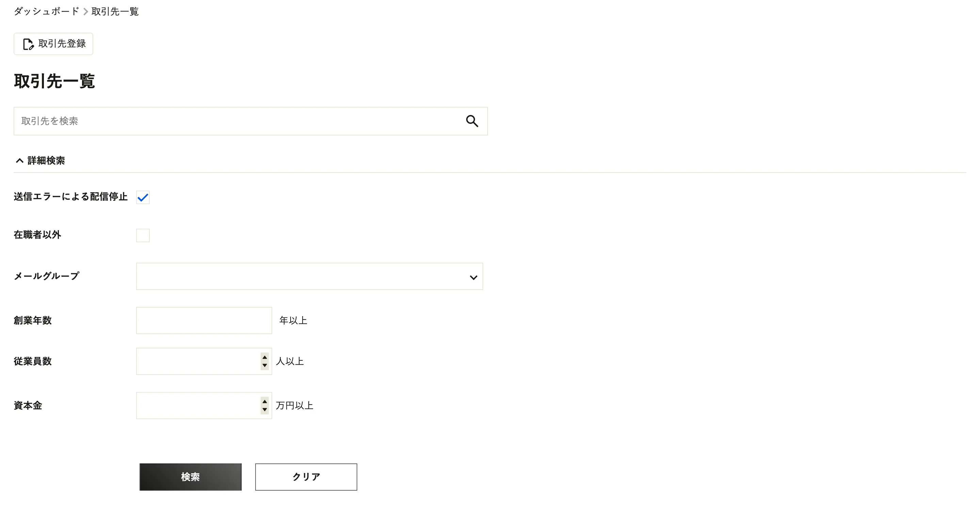980x525 pixels.
Task: Enable the 在職者以外 checkbox
Action: point(143,235)
